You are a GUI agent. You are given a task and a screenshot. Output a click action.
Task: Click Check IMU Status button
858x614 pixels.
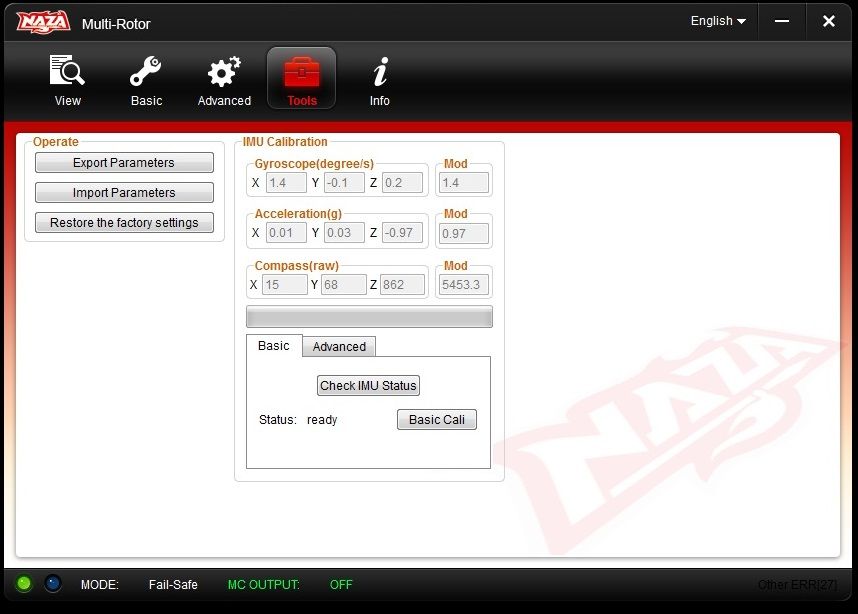368,386
